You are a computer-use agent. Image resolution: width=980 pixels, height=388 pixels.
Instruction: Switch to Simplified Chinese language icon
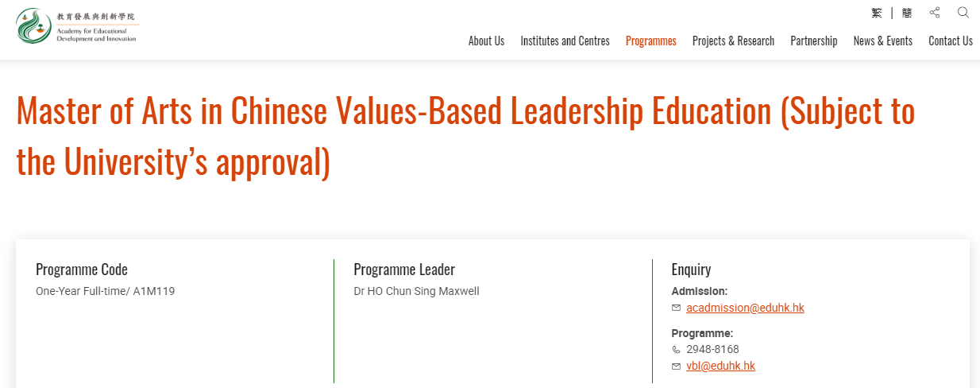pos(907,13)
